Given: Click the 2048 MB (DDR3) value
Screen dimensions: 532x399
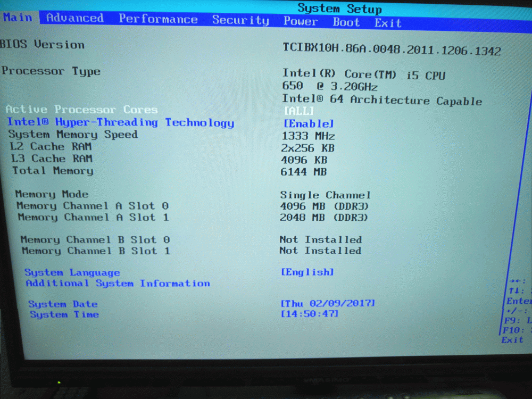Looking at the screenshot, I should [323, 217].
